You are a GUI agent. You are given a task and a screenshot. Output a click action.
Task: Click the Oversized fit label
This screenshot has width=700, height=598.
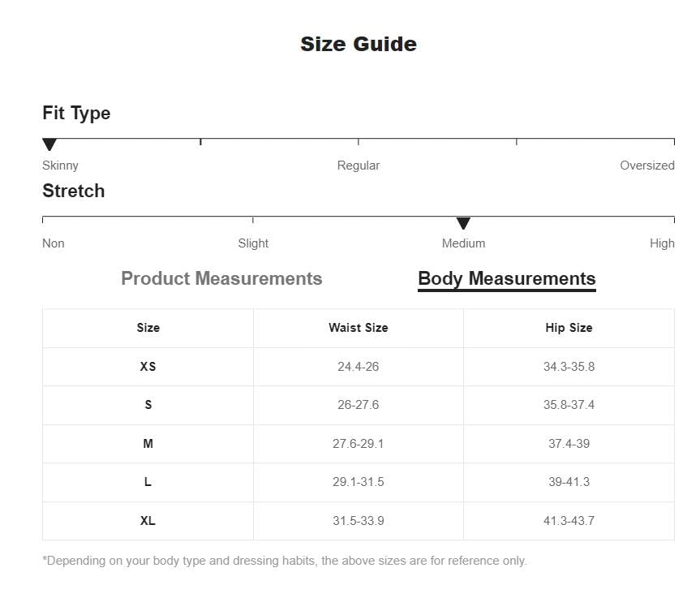click(x=647, y=166)
